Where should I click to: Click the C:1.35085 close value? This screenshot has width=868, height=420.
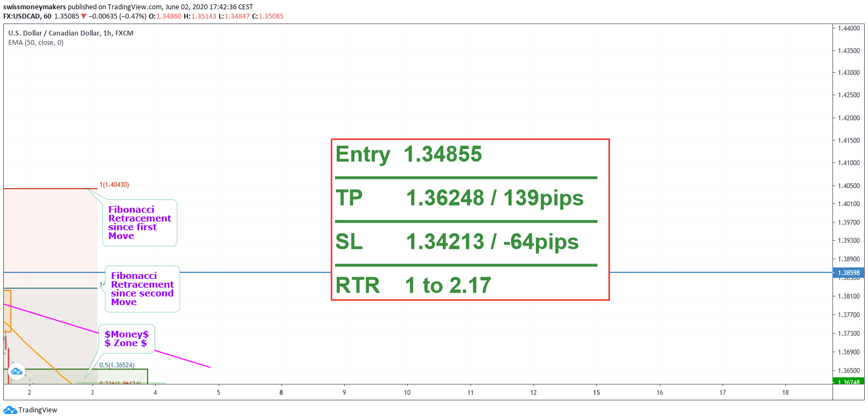pos(268,16)
